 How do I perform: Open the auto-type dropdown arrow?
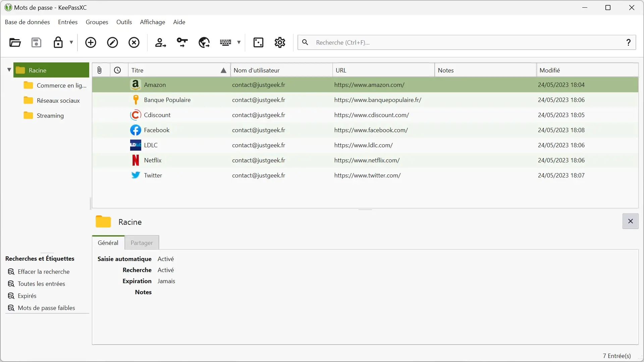tap(239, 42)
